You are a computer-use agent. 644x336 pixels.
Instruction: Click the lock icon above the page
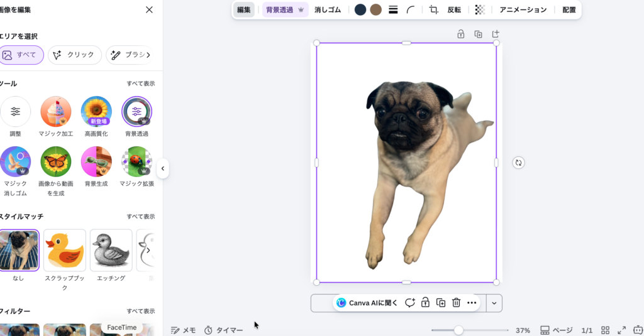coord(461,34)
